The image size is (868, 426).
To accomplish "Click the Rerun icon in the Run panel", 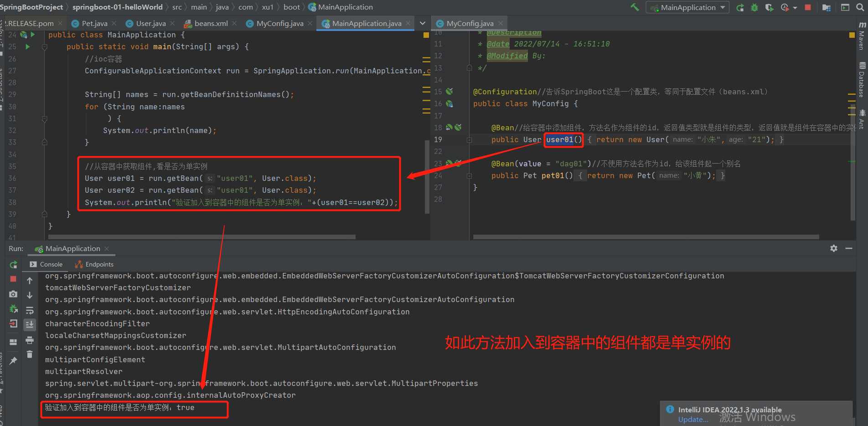I will click(13, 265).
